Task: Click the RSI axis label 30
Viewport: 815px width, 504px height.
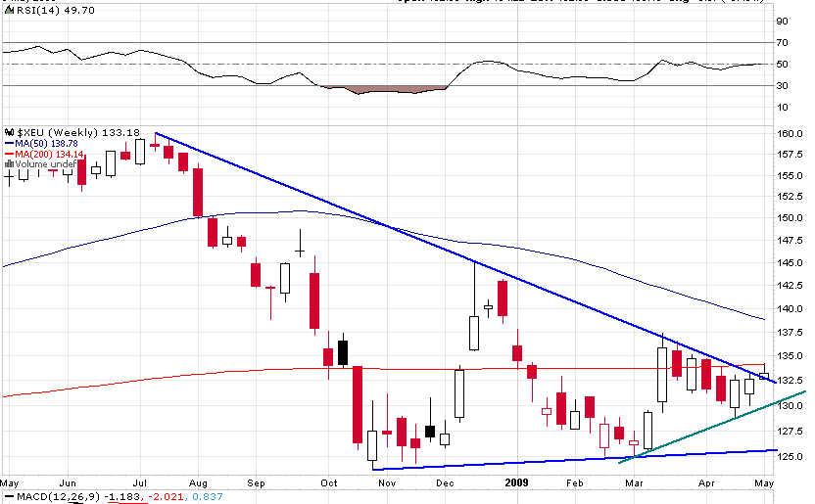Action: (x=782, y=86)
